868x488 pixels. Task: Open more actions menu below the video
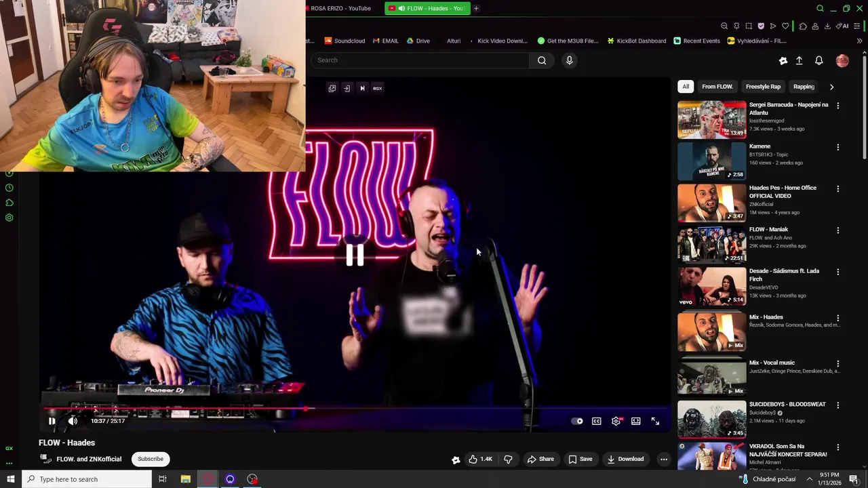click(664, 459)
